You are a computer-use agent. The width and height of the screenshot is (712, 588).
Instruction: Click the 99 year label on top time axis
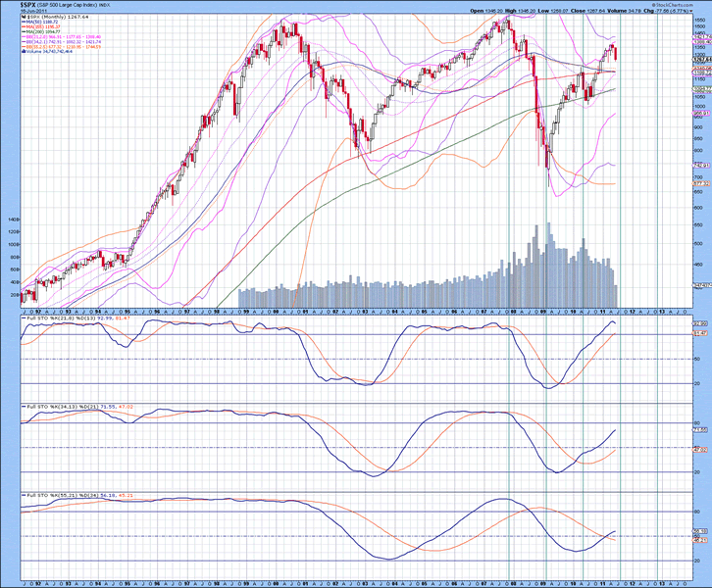[246, 313]
